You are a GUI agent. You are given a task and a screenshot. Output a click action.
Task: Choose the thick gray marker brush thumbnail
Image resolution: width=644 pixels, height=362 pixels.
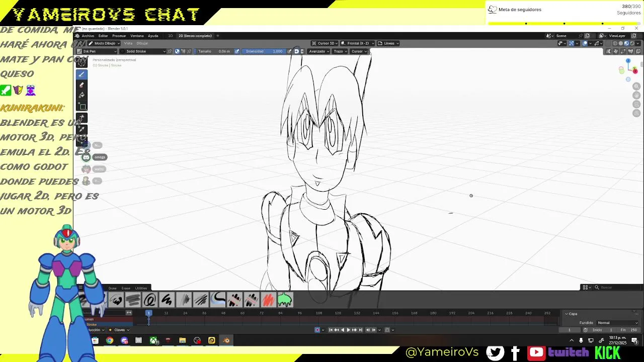133,300
